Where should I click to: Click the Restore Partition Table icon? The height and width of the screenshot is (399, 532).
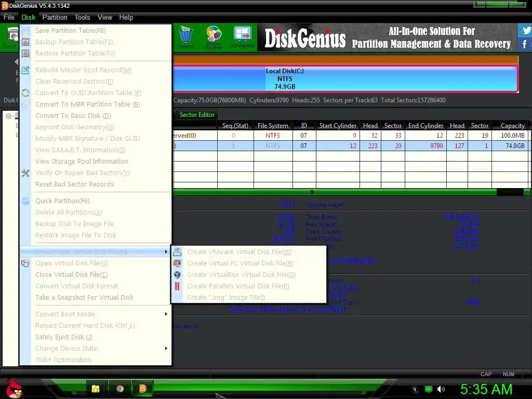click(25, 54)
